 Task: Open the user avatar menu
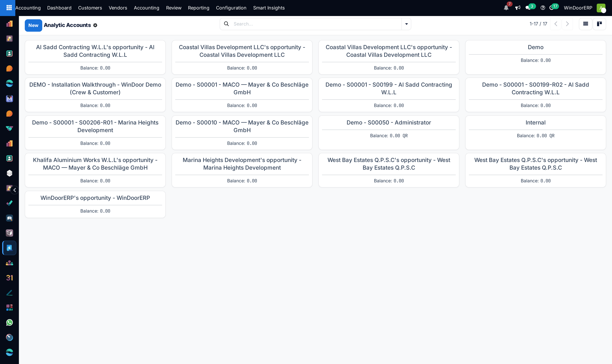tap(601, 8)
